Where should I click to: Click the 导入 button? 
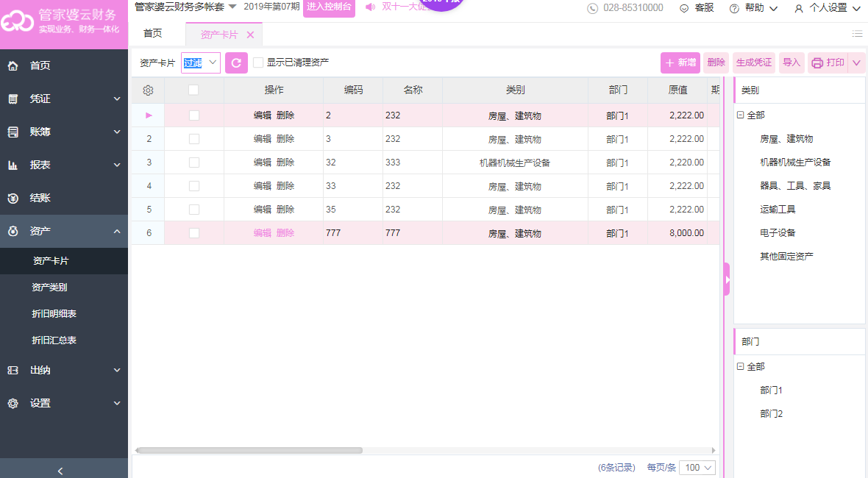click(x=791, y=63)
